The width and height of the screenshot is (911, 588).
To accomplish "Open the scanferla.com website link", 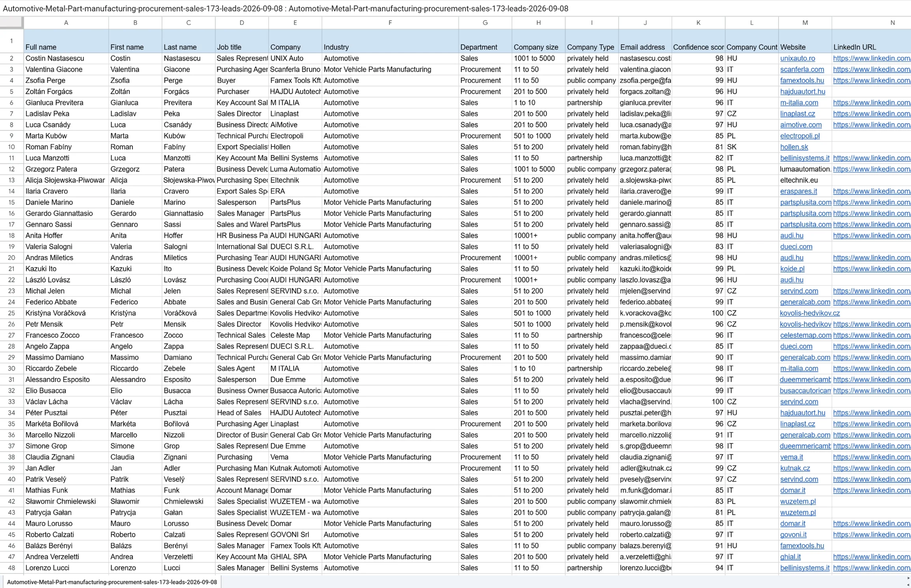I will point(802,69).
